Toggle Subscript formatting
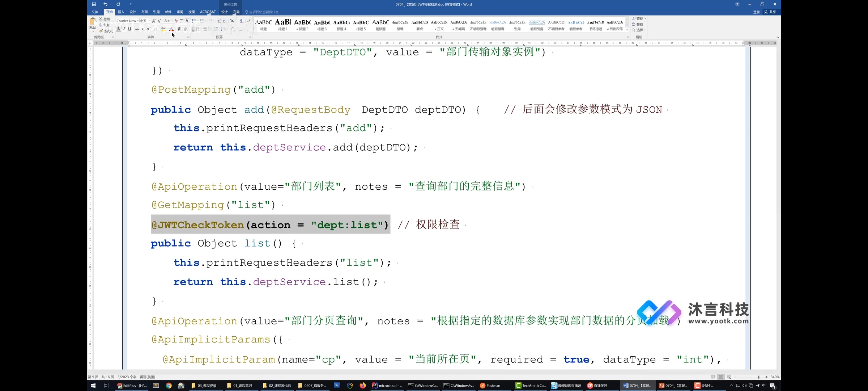The width and height of the screenshot is (868, 391). point(142,29)
